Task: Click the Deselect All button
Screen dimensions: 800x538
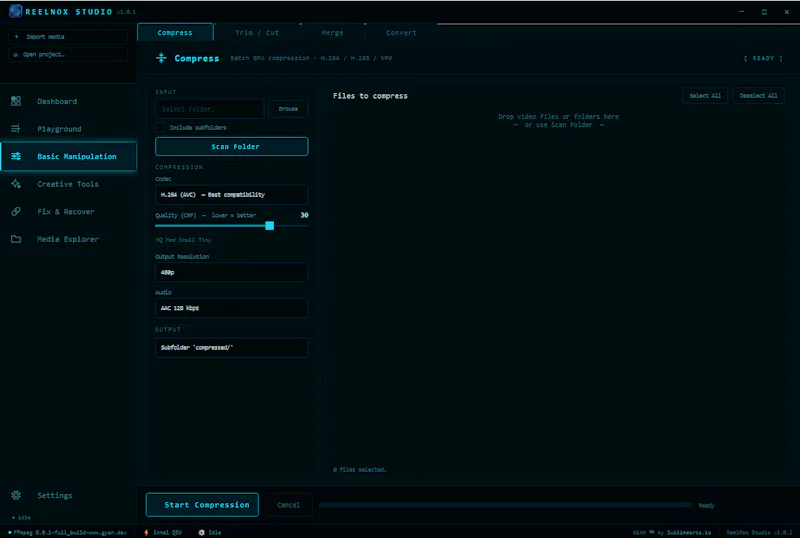Action: (x=759, y=95)
